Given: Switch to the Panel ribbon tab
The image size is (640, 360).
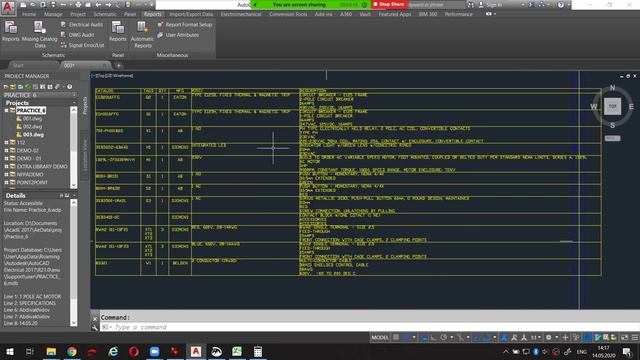Looking at the screenshot, I should 130,14.
